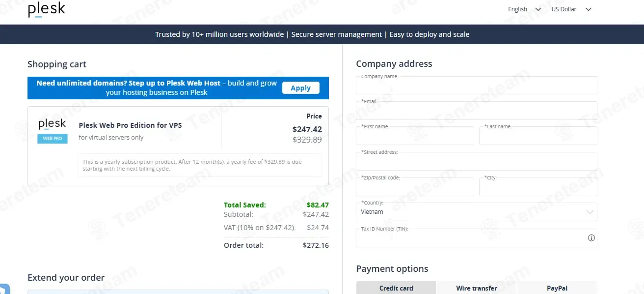The image size is (644, 294).
Task: Click the Subtotal label
Action: coord(239,214)
